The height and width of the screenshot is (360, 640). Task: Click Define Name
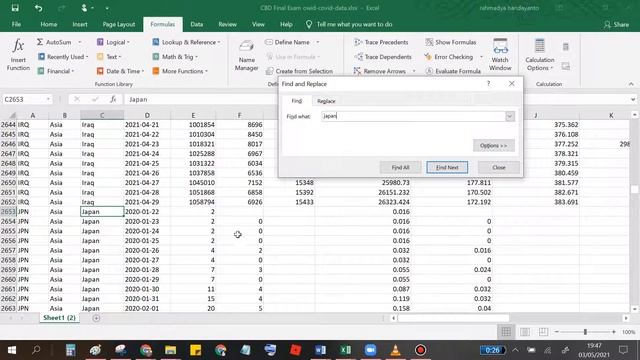point(288,42)
